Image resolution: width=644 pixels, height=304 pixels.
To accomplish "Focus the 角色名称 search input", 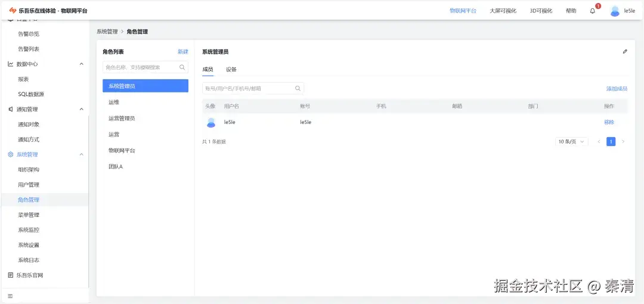I will click(x=145, y=67).
